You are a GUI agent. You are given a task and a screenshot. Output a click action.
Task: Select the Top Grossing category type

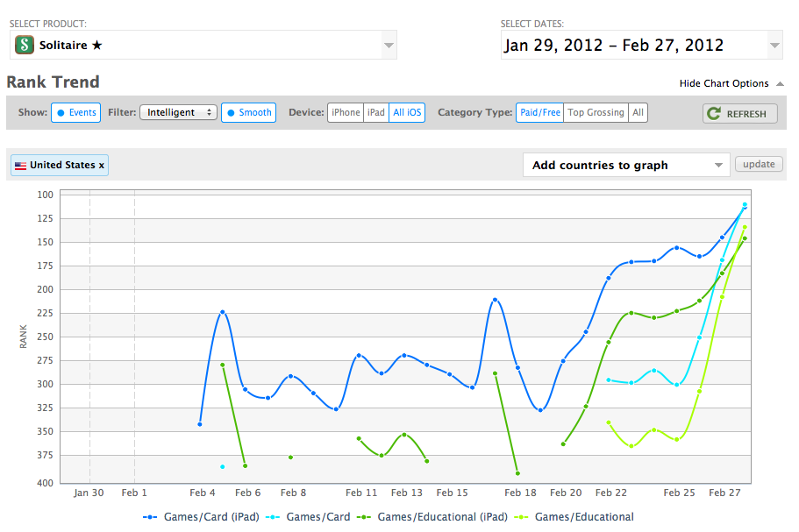tap(596, 112)
